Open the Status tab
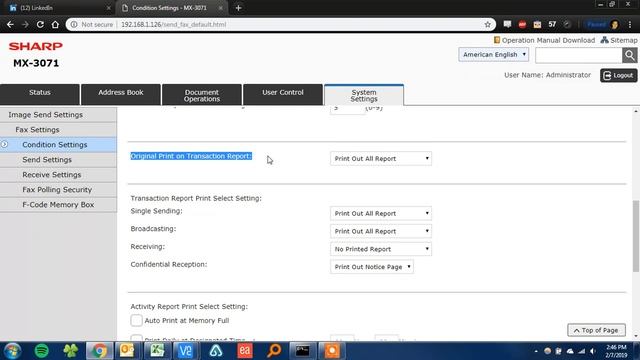 [40, 95]
